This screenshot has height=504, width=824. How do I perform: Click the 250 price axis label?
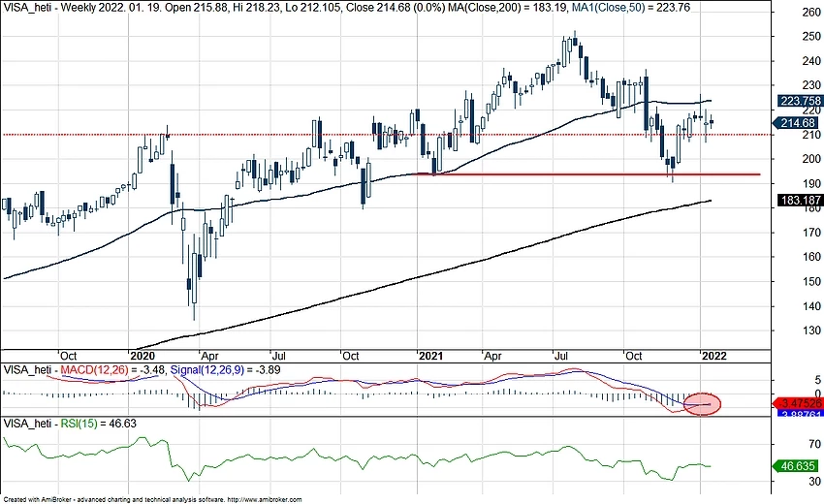click(x=811, y=36)
